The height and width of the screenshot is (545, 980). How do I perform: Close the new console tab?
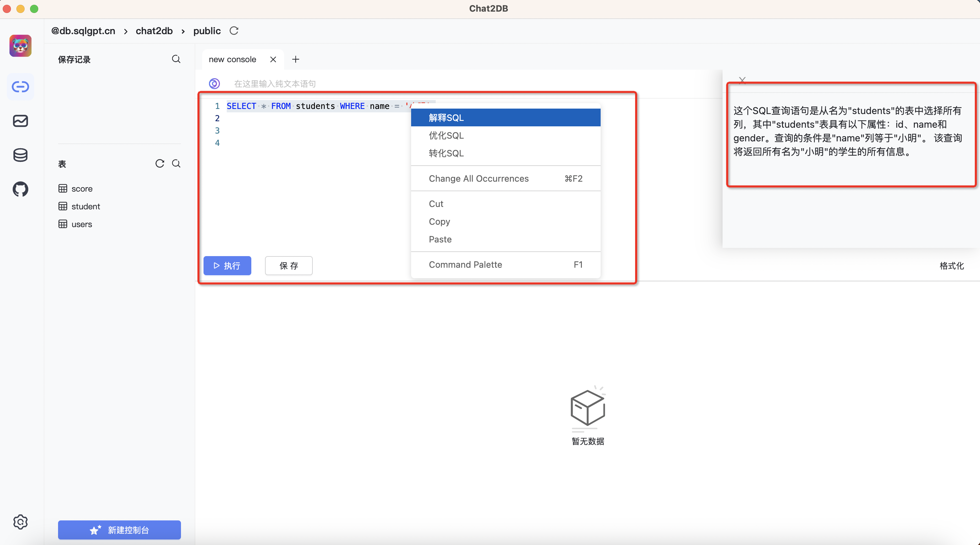[x=273, y=59]
